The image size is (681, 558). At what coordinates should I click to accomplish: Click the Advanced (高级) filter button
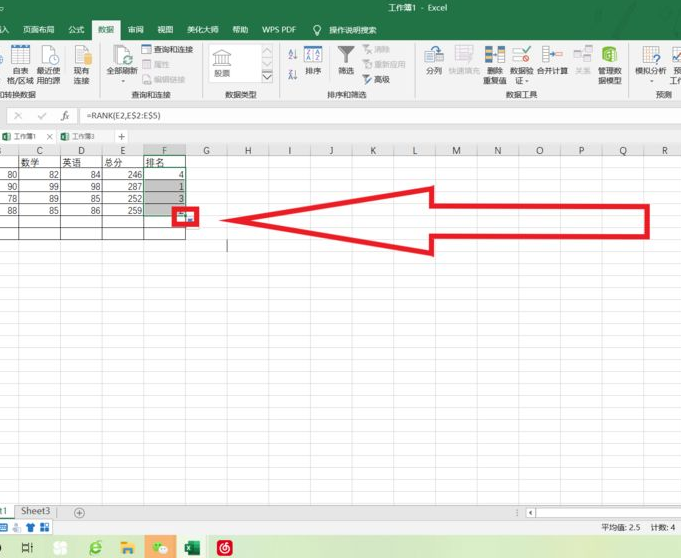click(376, 79)
